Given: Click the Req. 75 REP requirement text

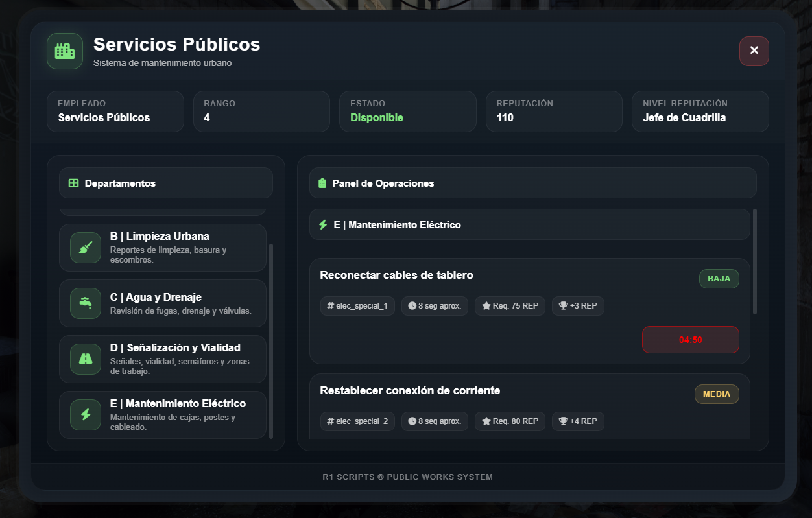Looking at the screenshot, I should coord(516,306).
